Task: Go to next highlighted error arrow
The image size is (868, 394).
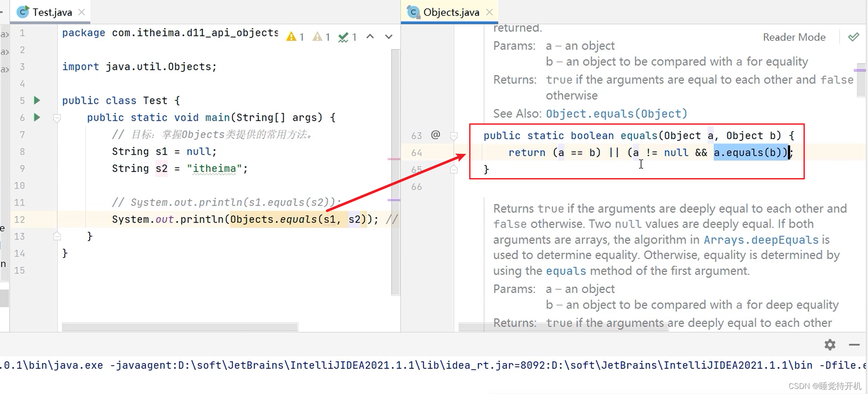Action: pyautogui.click(x=389, y=36)
